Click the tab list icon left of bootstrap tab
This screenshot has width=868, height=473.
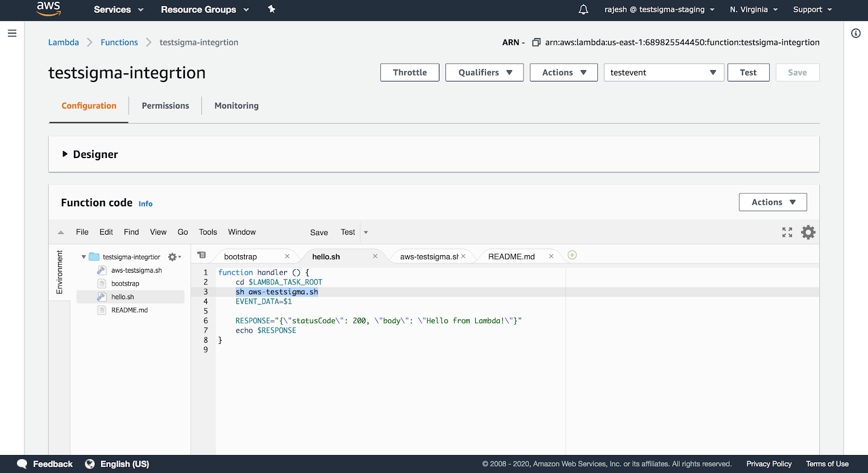[x=202, y=255]
